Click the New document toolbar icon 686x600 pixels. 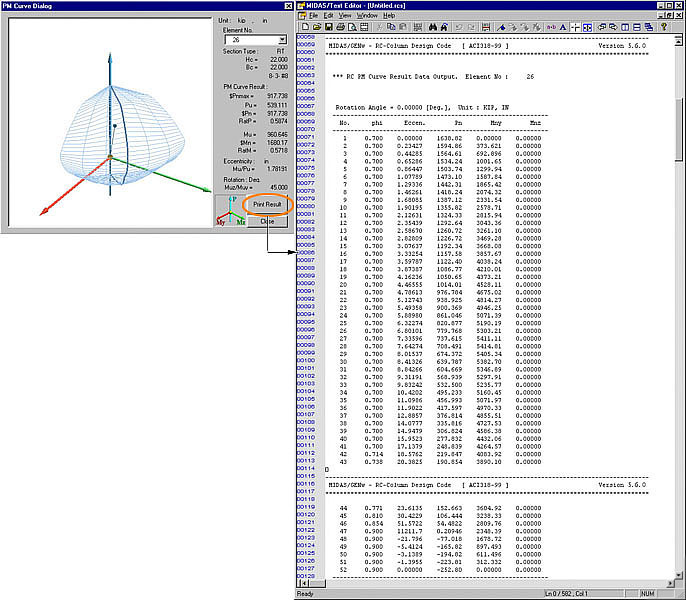pos(306,27)
